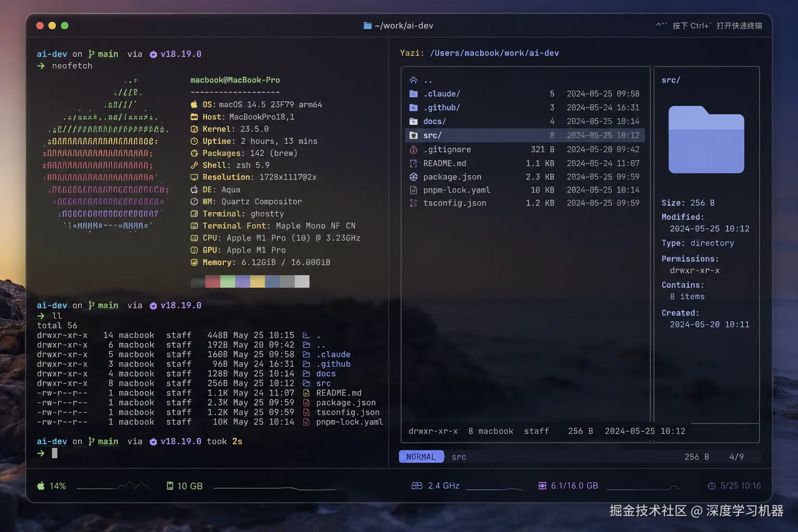
Task: Click 'drwxr-xr-x' under Permissions in preview
Action: click(695, 271)
